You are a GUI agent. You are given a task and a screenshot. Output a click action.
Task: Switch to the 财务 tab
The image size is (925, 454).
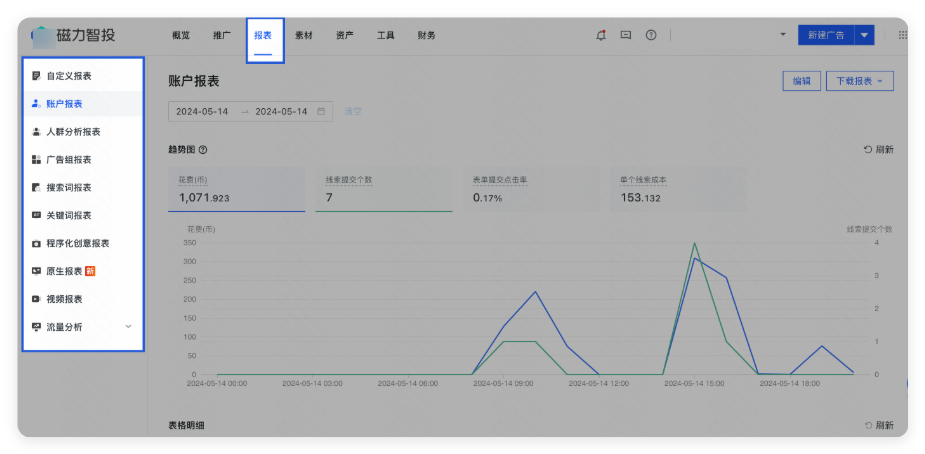(x=426, y=35)
